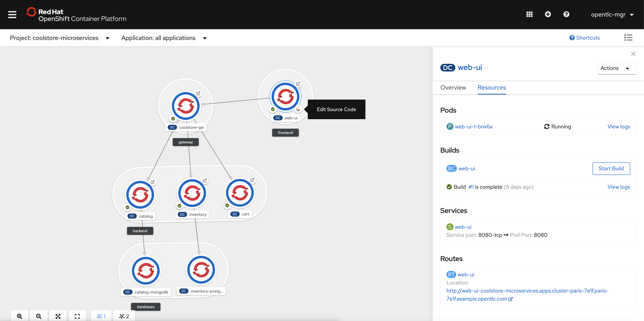Click the reset view brackets icon
This screenshot has height=321, width=644.
coord(77,316)
